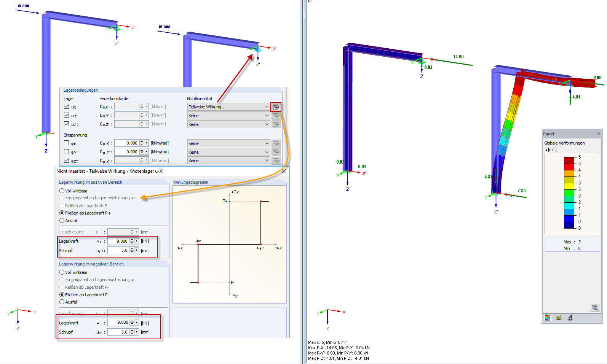Click the nonlinearity edit icon in φX' row
Image resolution: width=607 pixels, height=364 pixels.
(276, 143)
